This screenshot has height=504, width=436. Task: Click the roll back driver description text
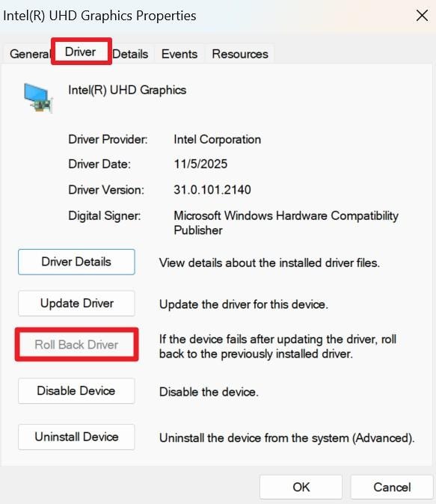point(277,346)
